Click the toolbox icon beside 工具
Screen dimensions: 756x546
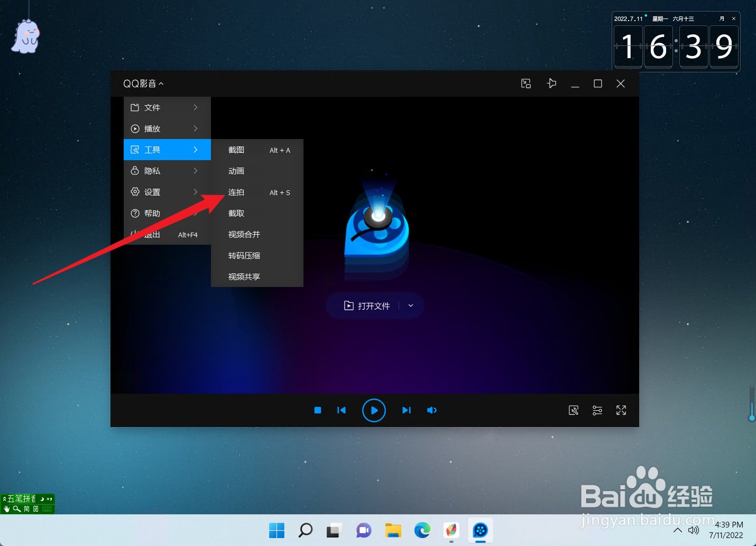coord(135,150)
